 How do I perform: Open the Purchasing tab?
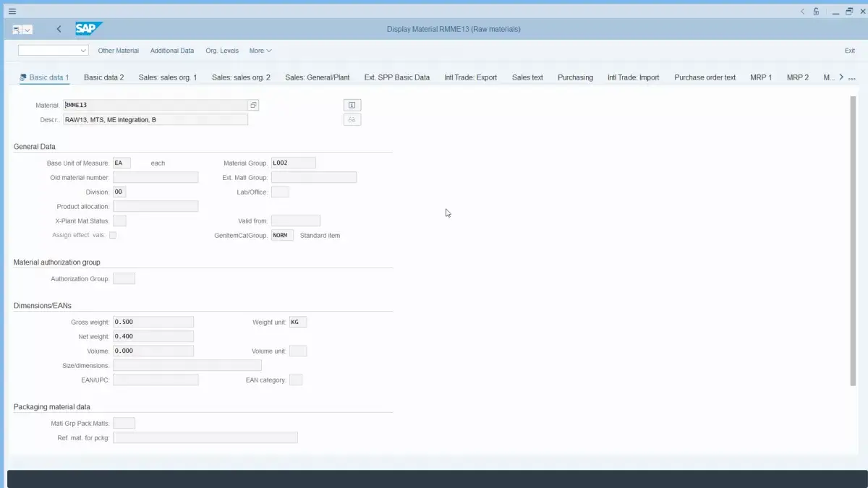coord(575,77)
